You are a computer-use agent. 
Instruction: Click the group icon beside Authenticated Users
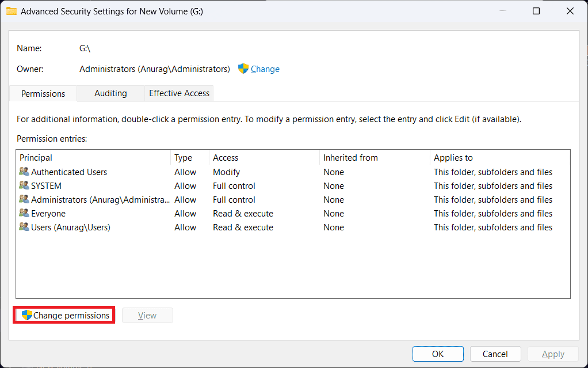[x=24, y=172]
